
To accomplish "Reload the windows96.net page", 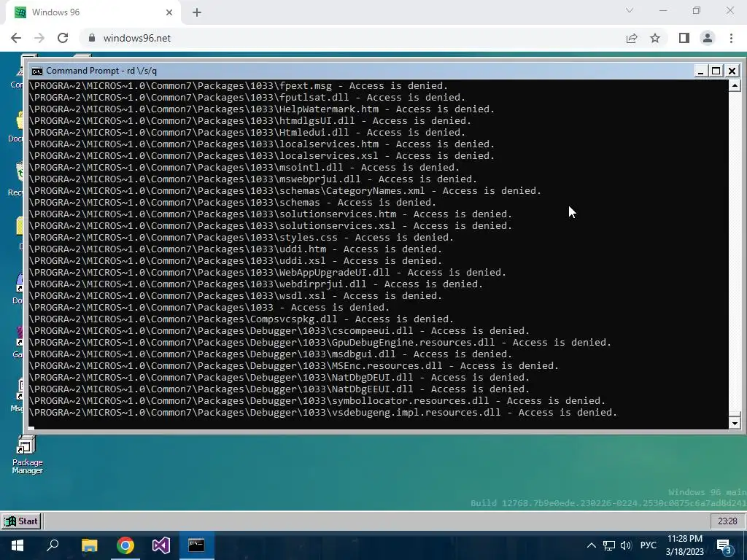I will click(63, 38).
